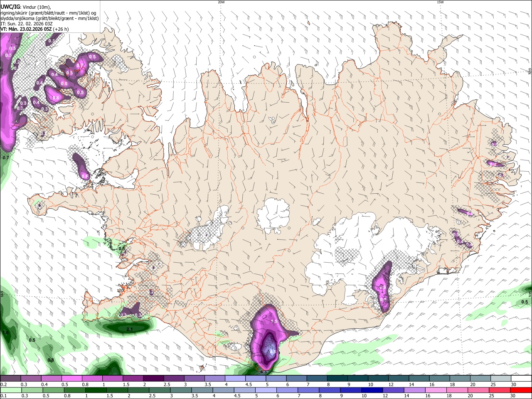Viewport: 532px width, 399px height.
Task: Select the "VT: Mán. 23.02.2026 05Z" valid time
Action: (x=26, y=29)
